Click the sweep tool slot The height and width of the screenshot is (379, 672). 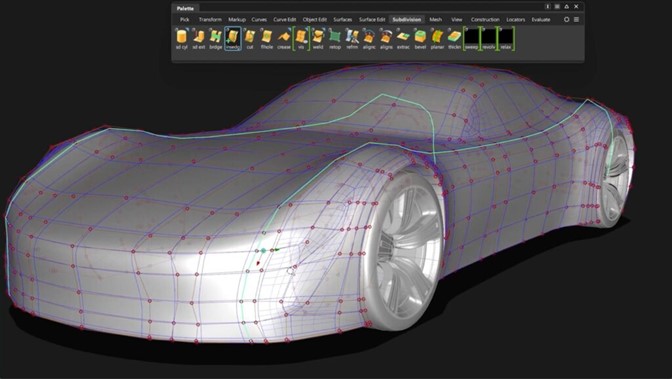pyautogui.click(x=472, y=39)
